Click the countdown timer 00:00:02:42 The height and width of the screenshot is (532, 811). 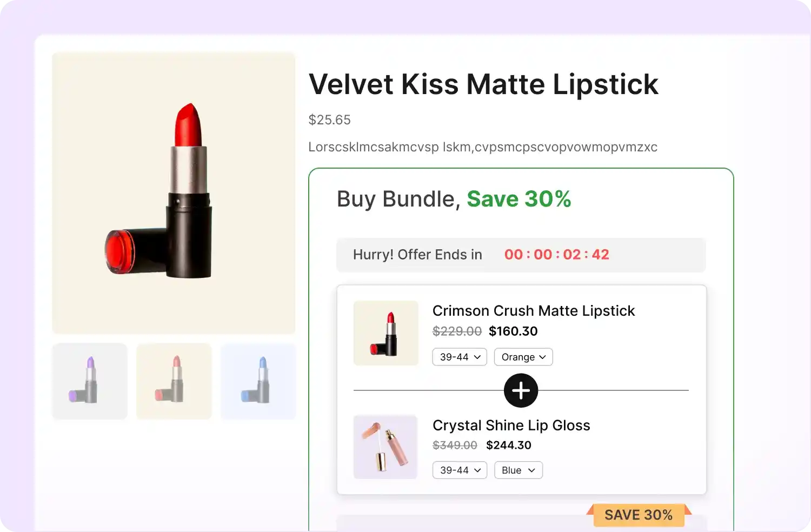click(x=556, y=255)
